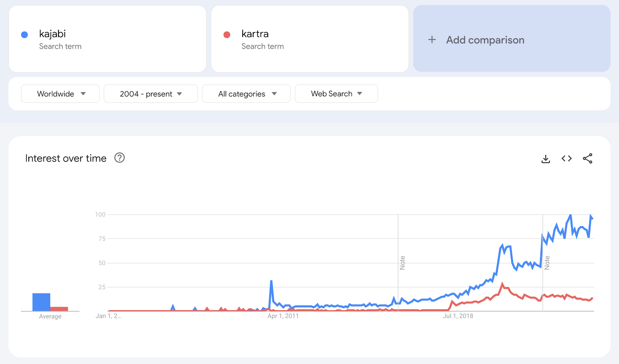Click the blue kajabi color dot

(x=25, y=35)
